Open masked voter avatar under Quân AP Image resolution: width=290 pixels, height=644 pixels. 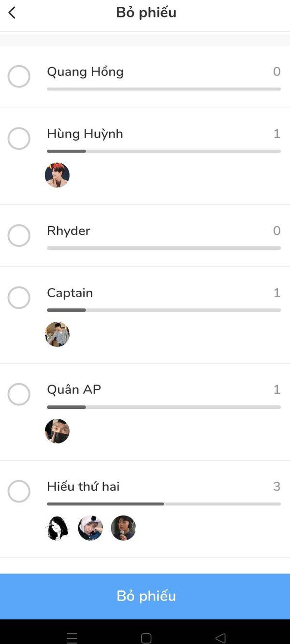(57, 431)
